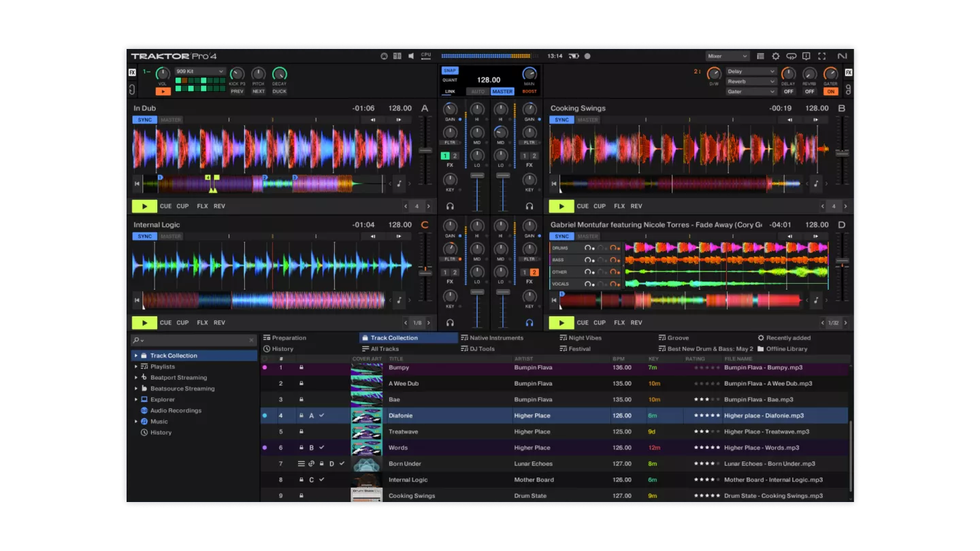Screen dimensions: 980x551
Task: Click the fullscreen icon in the top bar
Action: [821, 56]
